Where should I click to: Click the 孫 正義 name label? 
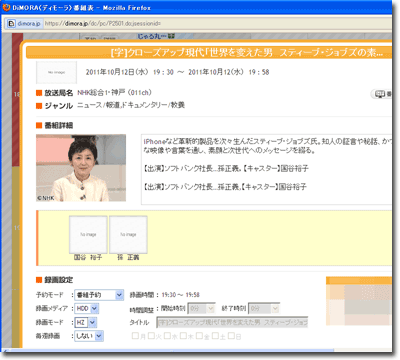(128, 257)
